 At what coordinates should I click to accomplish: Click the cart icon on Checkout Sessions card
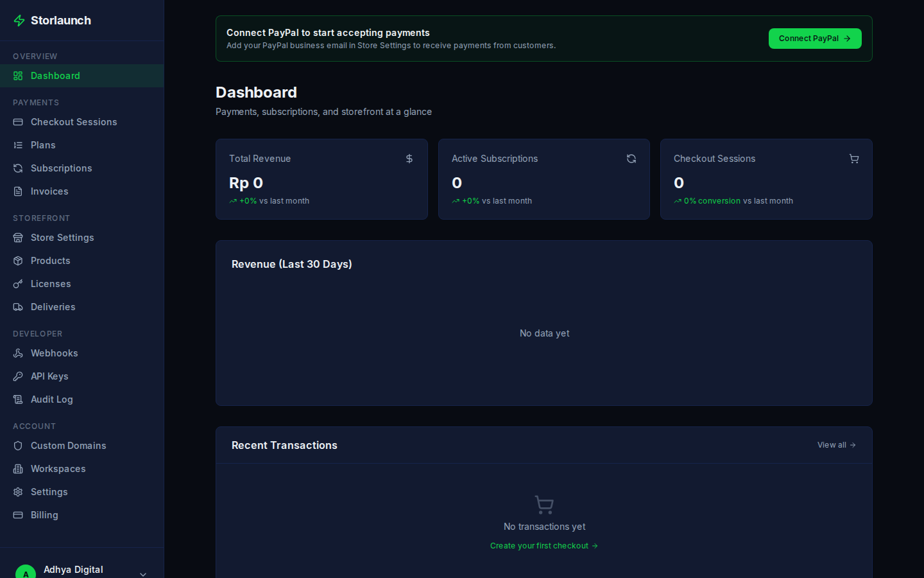[853, 159]
